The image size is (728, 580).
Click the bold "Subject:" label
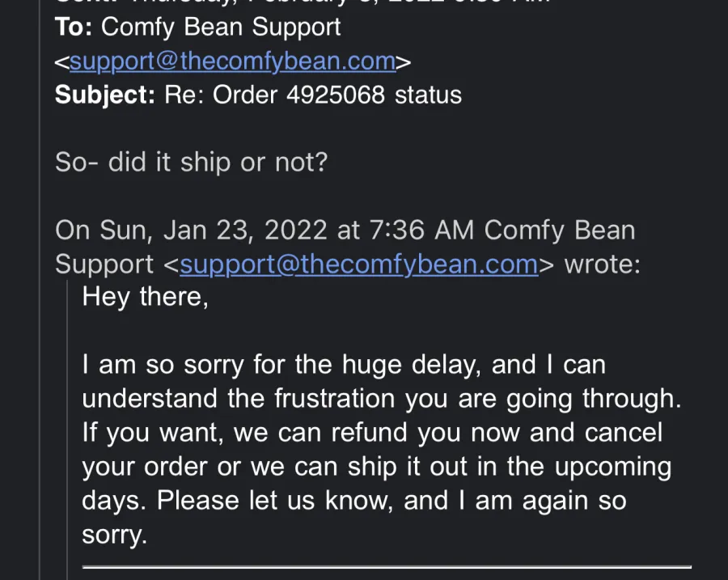point(105,95)
